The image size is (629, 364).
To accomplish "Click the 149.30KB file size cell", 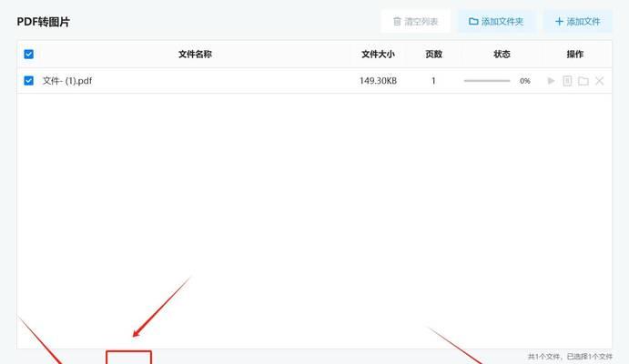I will pos(378,81).
